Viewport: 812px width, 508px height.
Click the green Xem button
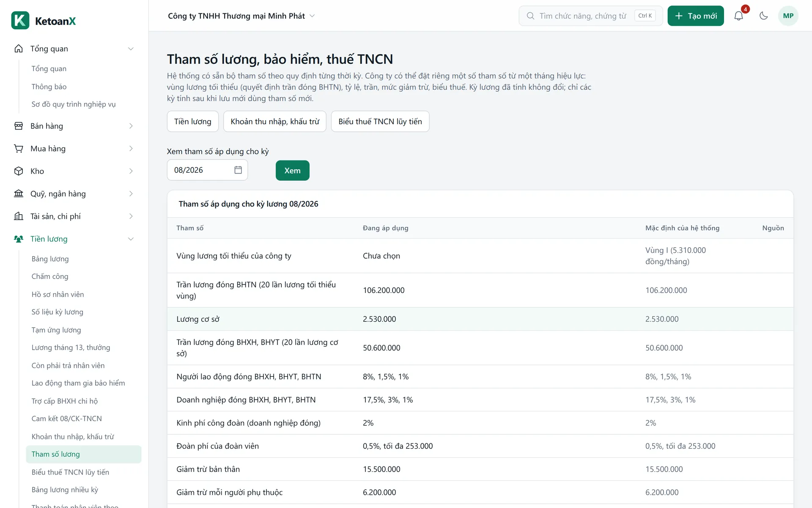[293, 171]
